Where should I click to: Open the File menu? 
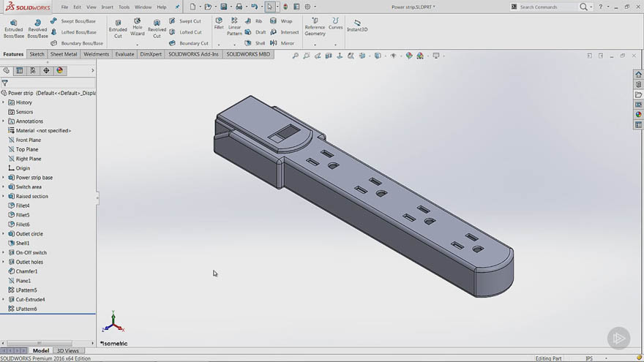(x=64, y=7)
